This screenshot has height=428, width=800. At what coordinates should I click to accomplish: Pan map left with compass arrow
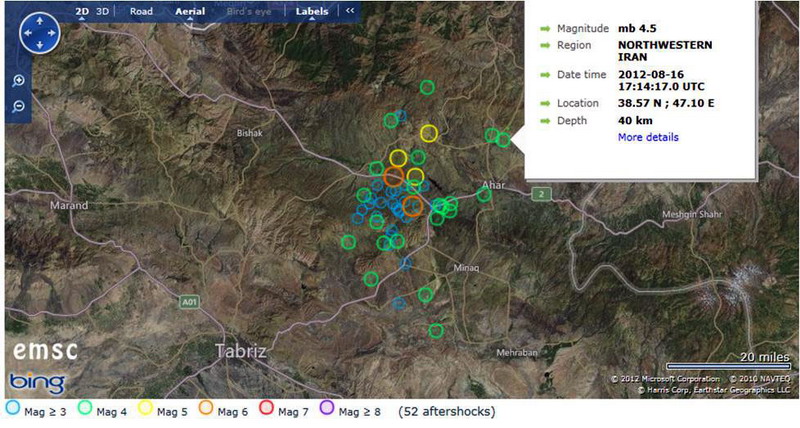click(27, 31)
